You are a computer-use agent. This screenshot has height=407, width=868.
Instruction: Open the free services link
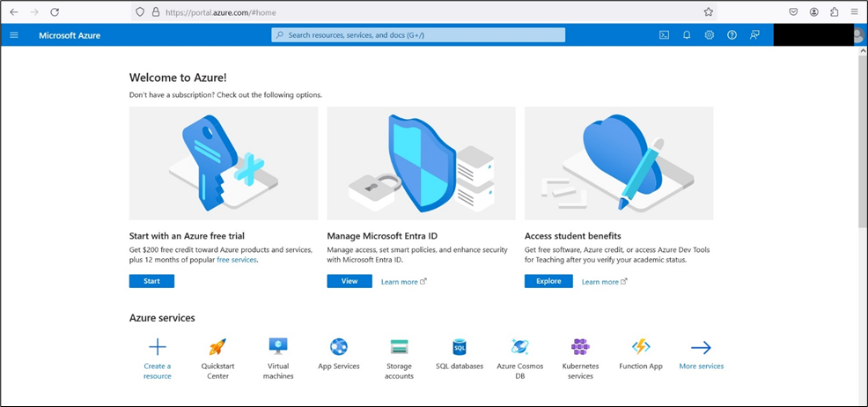point(237,260)
